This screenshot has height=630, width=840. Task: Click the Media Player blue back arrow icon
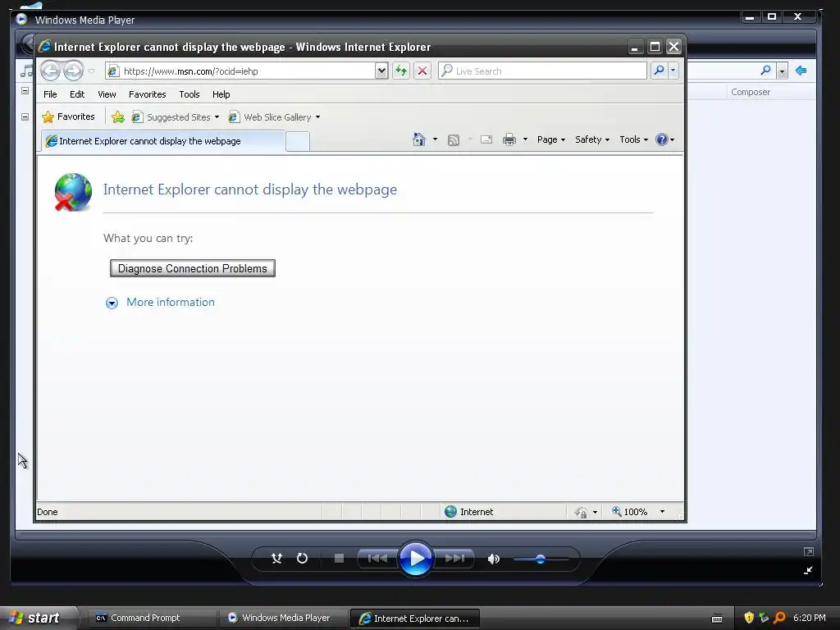801,71
